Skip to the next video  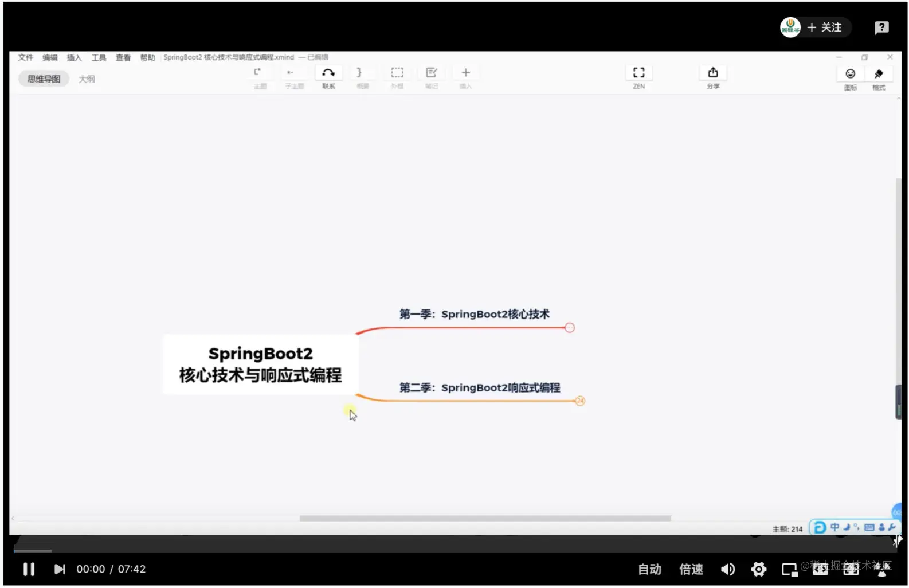[59, 569]
